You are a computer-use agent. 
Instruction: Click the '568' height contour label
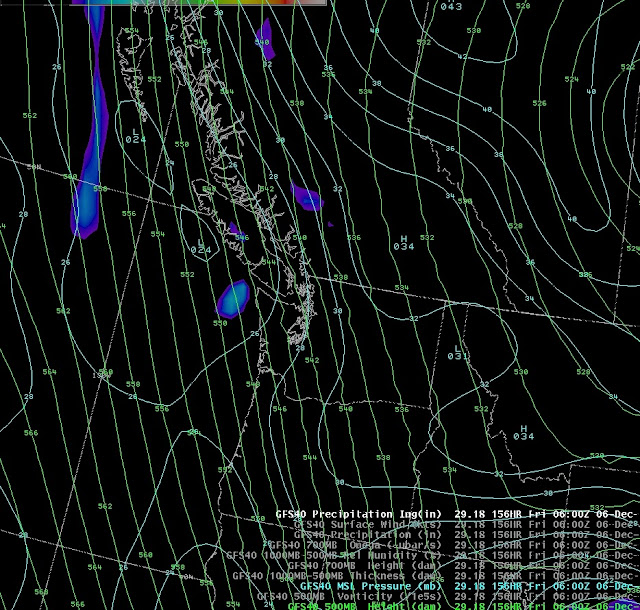41,592
